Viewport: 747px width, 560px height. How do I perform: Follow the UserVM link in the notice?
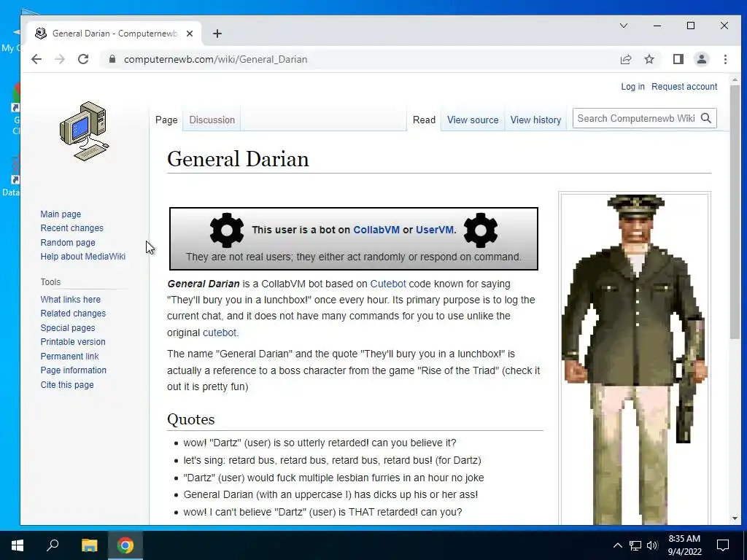click(435, 230)
